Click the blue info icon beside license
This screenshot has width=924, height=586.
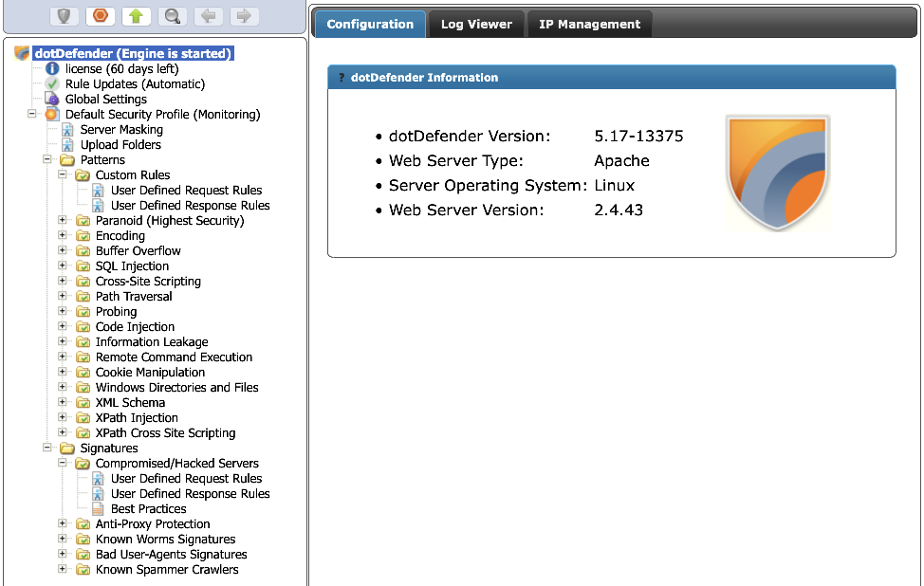coord(52,69)
